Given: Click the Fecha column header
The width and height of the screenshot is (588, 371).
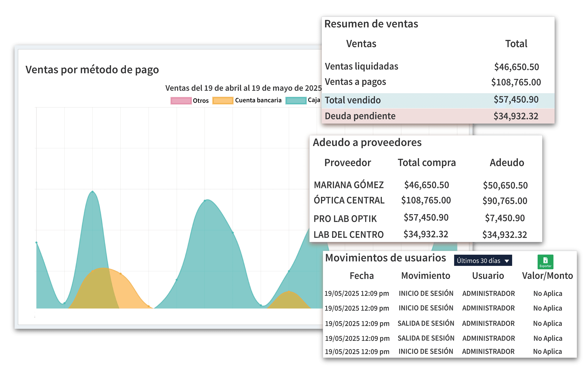Looking at the screenshot, I should 362,276.
